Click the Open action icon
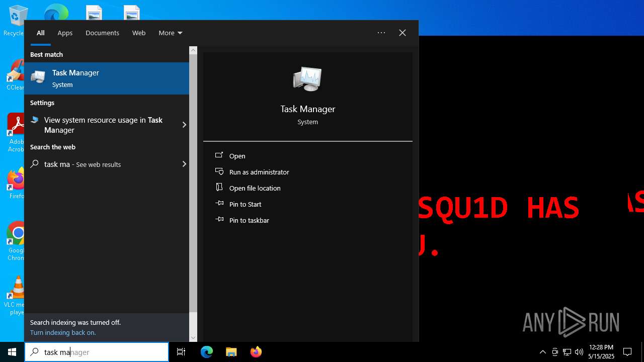 point(219,155)
